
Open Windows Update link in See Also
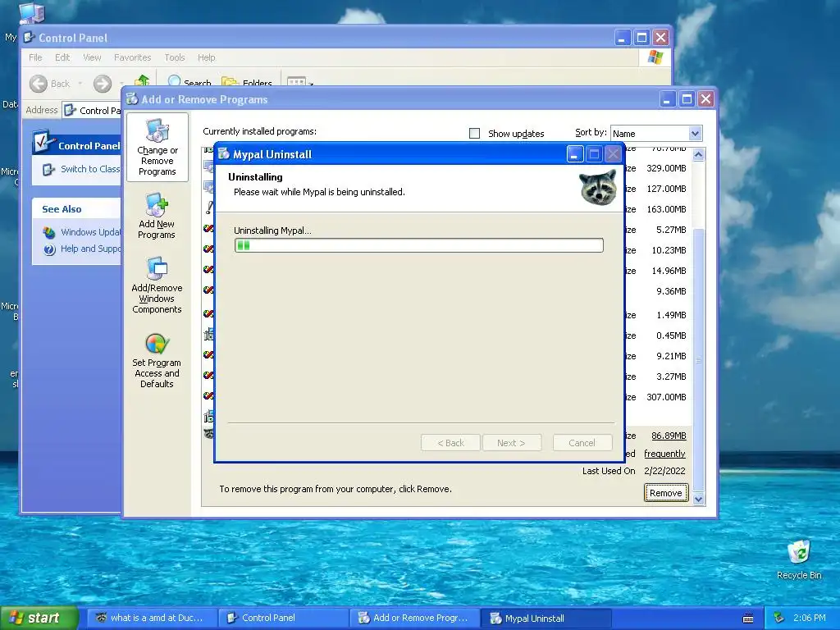pyautogui.click(x=90, y=232)
